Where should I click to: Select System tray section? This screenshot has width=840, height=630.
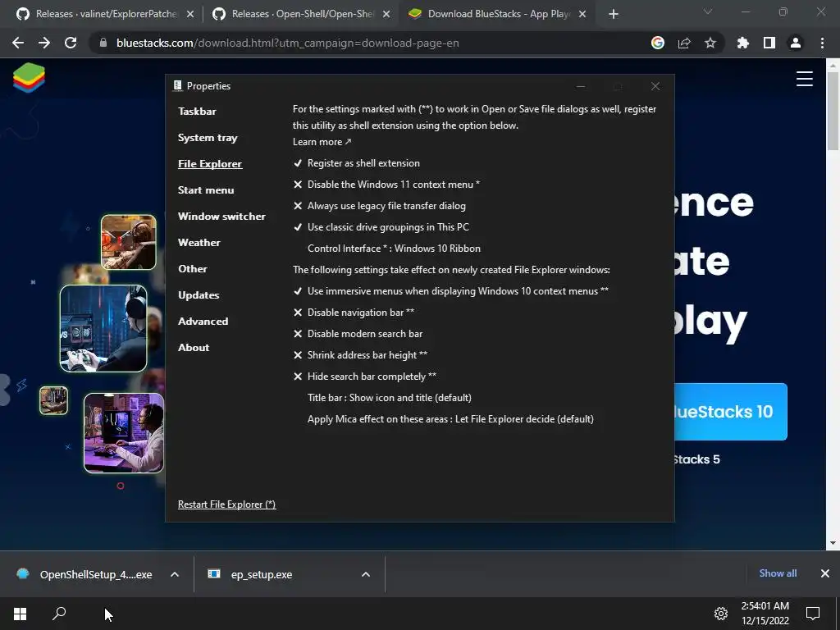point(208,138)
